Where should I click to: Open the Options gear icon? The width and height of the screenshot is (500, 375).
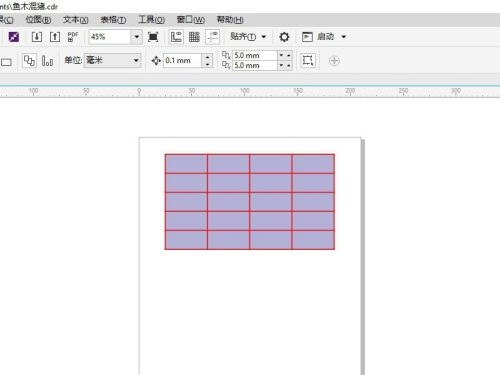[284, 37]
